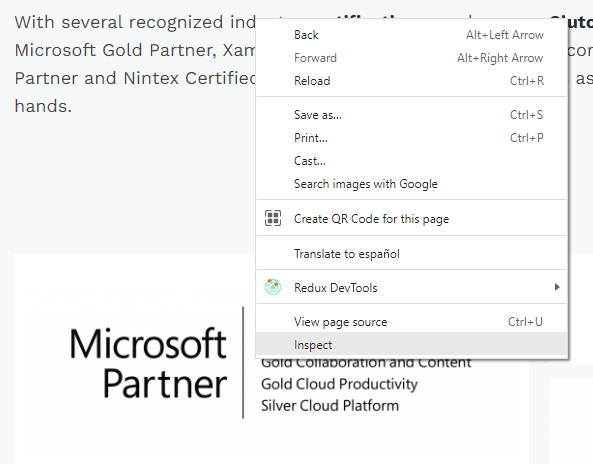This screenshot has height=464, width=593.
Task: Click the QR code icon
Action: click(273, 218)
